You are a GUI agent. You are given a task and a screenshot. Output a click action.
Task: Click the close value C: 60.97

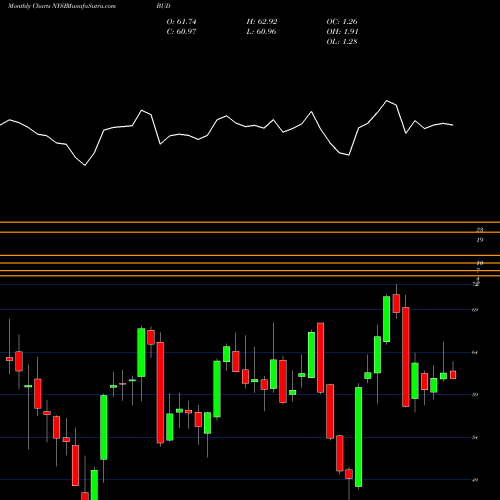click(181, 32)
